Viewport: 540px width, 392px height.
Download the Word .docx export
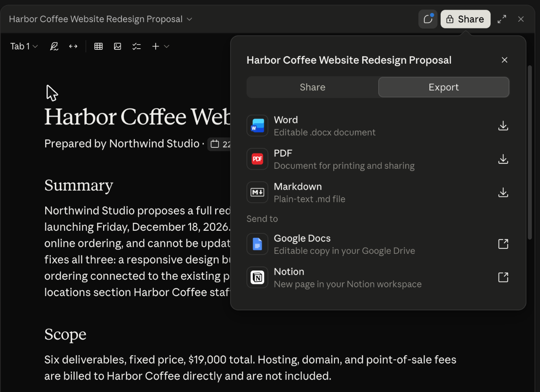point(503,126)
